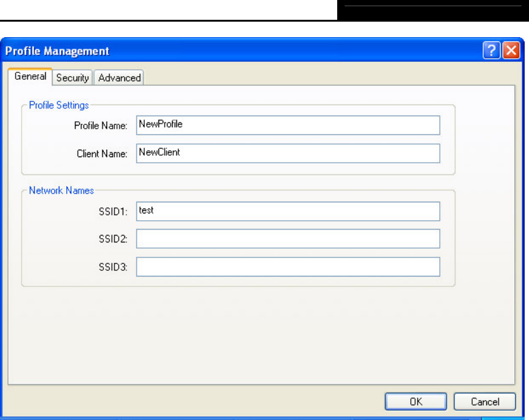Click the SSID1 label
Screen dimensions: 529x420
(x=113, y=212)
